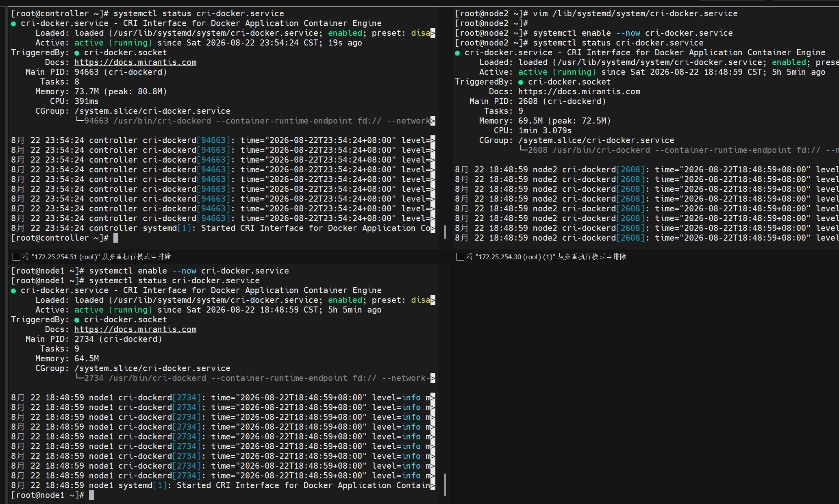Click "active (running)" status in node2 pane
839x504 pixels.
pos(557,72)
